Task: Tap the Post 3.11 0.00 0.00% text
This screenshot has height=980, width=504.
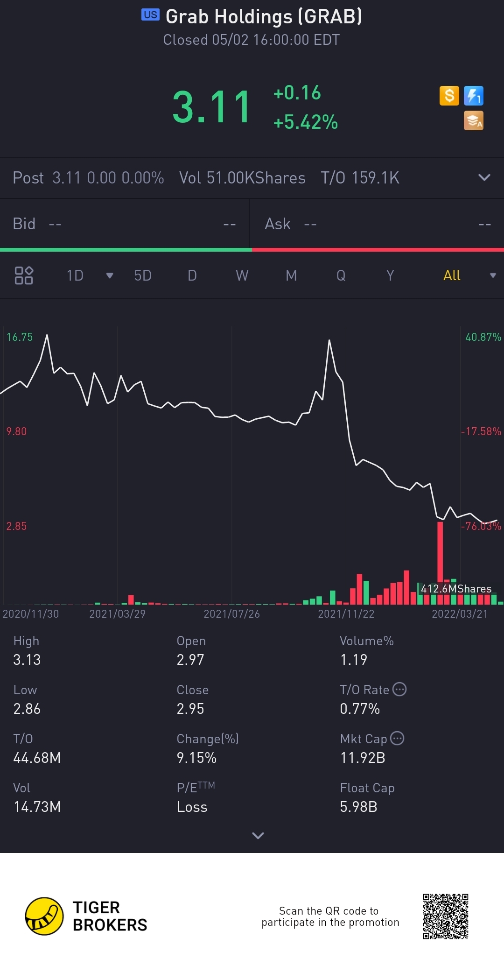Action: (88, 178)
